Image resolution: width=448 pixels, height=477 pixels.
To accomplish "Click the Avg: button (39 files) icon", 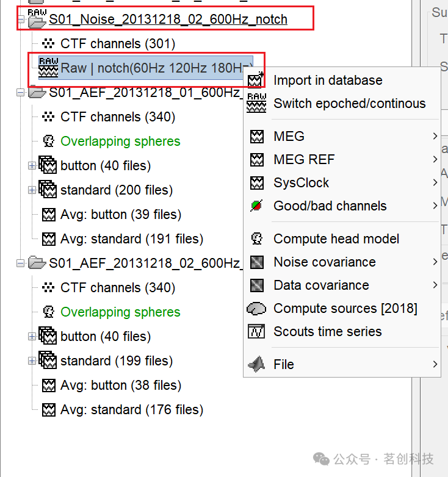I will click(48, 215).
